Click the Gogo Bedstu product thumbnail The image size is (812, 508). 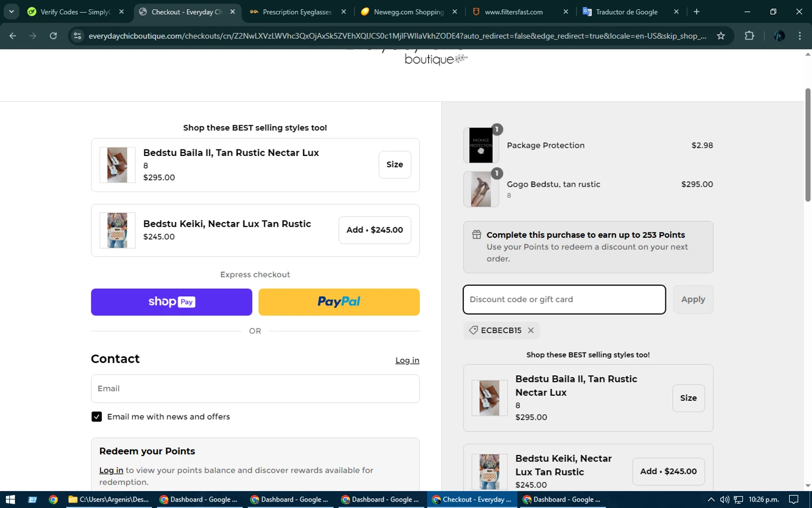[481, 190]
